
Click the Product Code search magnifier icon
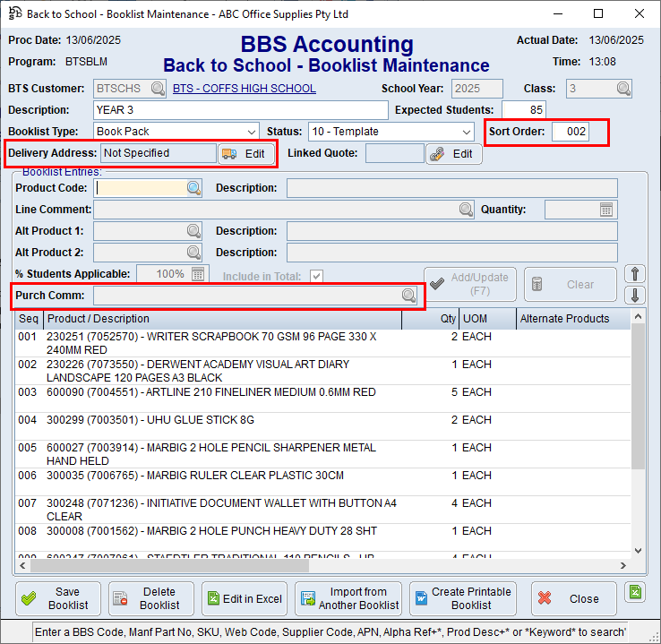[x=193, y=188]
